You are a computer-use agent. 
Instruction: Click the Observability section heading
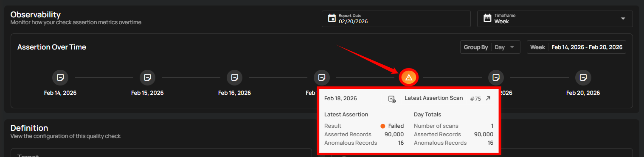click(x=36, y=15)
